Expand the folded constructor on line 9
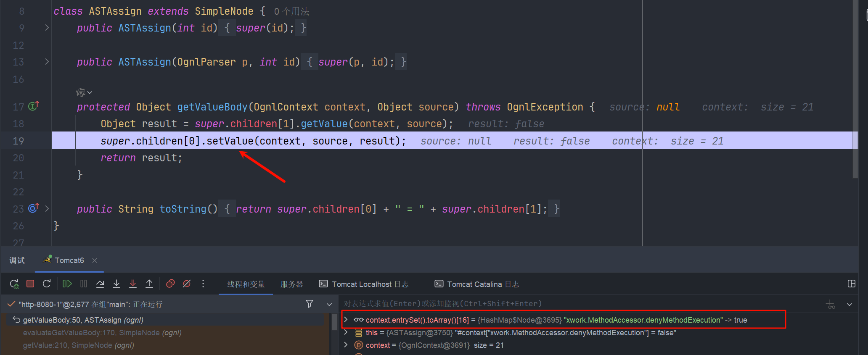 click(47, 28)
